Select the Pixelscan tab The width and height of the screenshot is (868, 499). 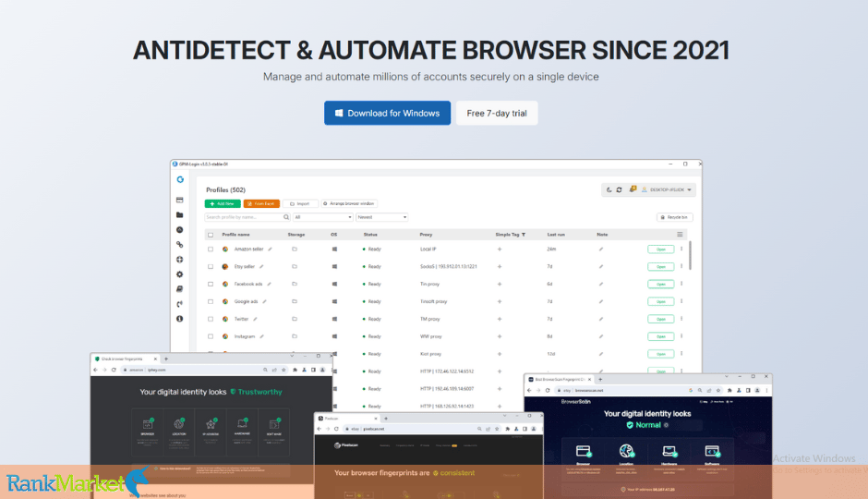click(346, 418)
